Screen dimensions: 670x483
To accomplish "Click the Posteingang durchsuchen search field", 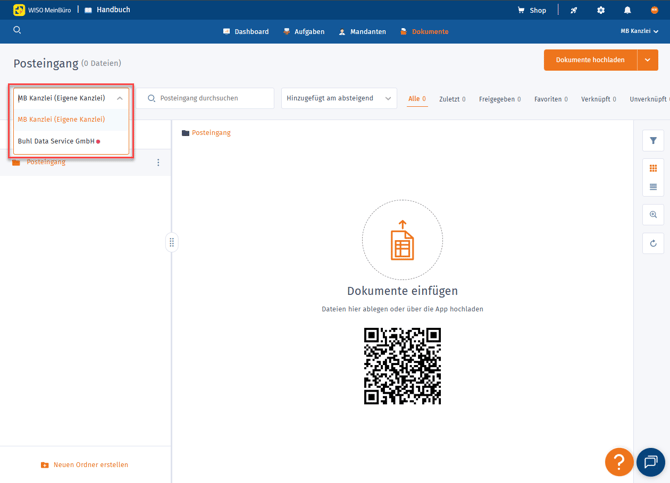I will tap(205, 98).
